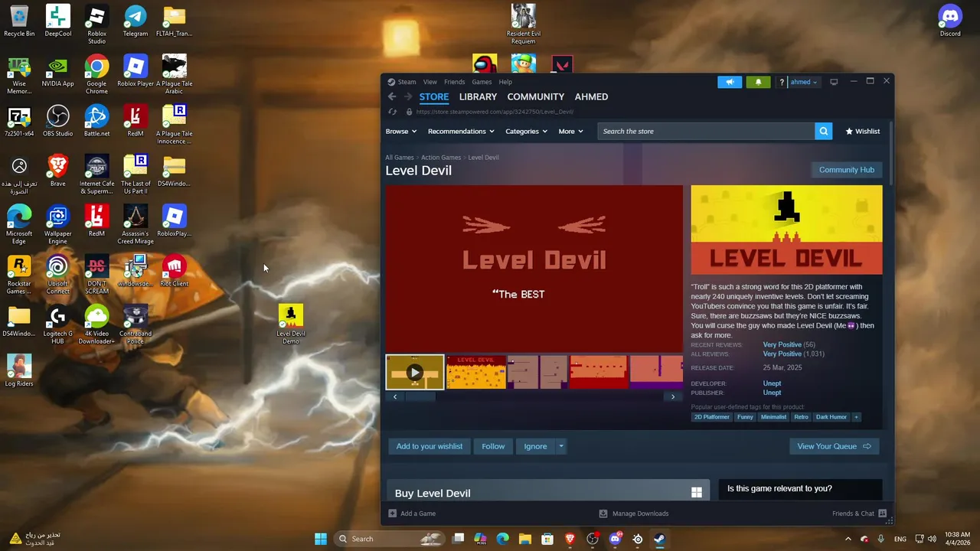Select the Ubisoft Connect desktop icon

coord(57,275)
